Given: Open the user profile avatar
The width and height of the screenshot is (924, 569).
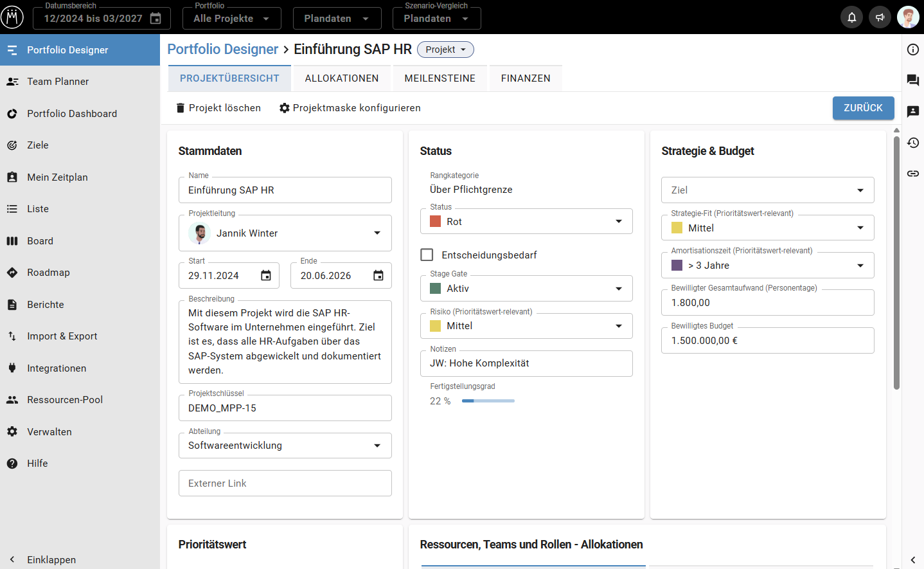Looking at the screenshot, I should pos(908,17).
